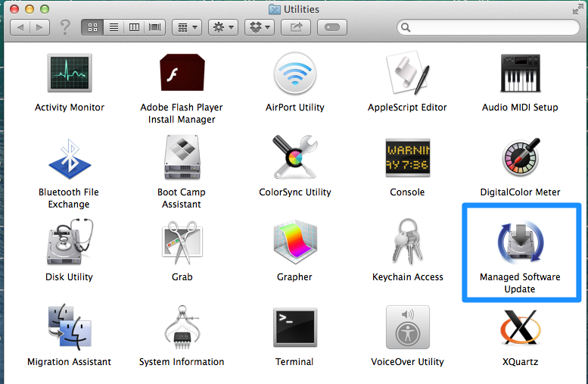Open the Disk Utility icon

pos(70,242)
